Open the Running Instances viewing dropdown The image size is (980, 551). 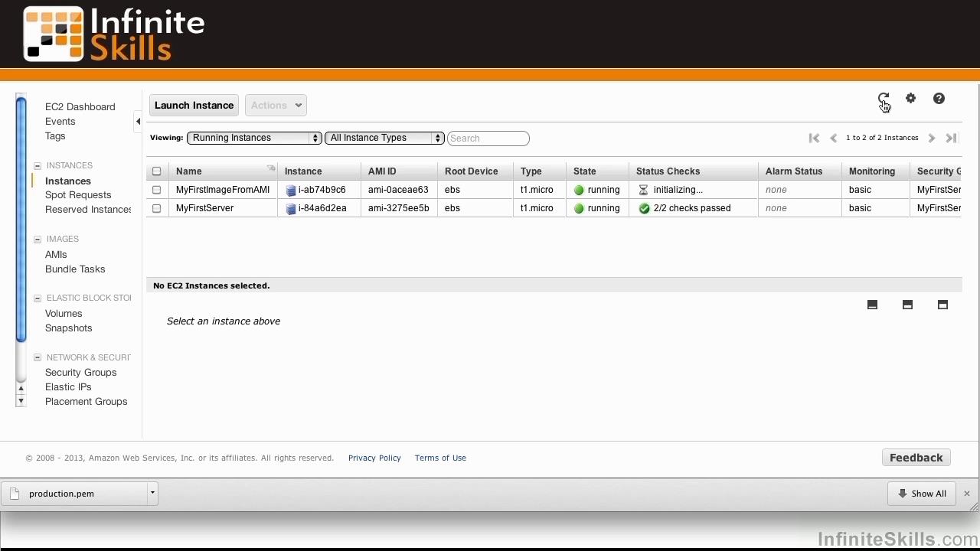click(254, 138)
